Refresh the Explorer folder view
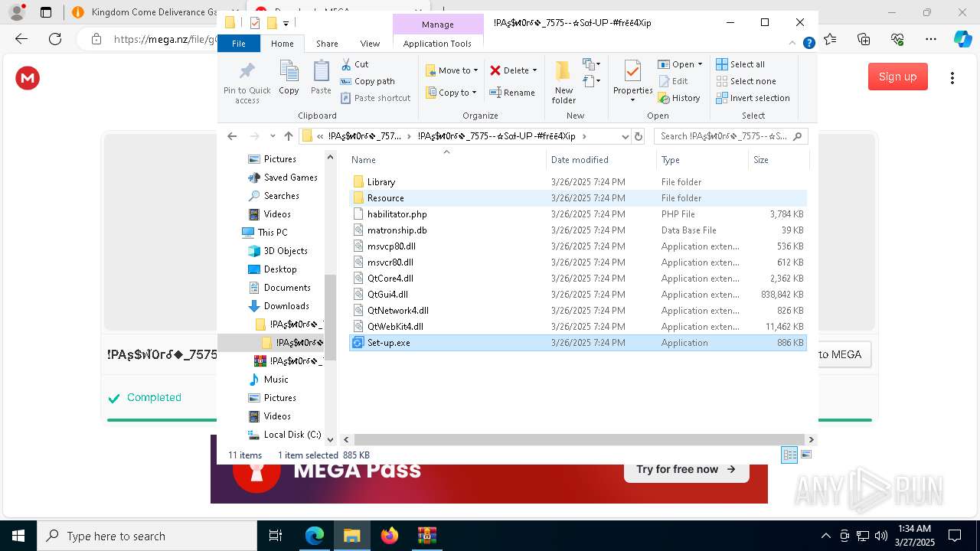The image size is (980, 551). coord(639,136)
